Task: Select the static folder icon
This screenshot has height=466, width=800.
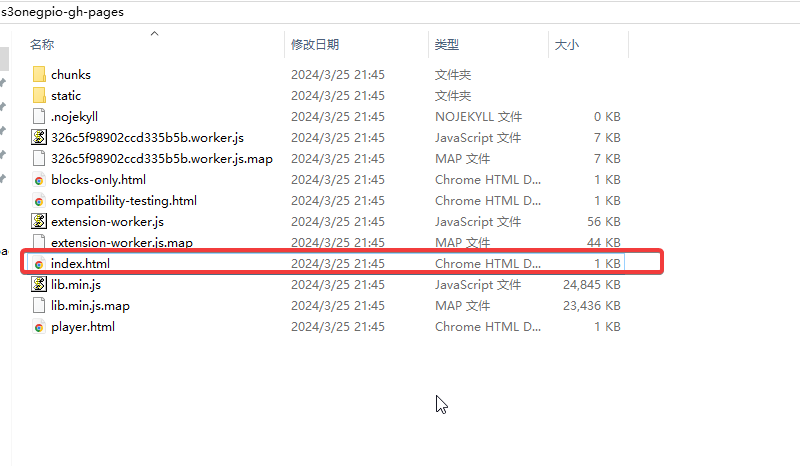Action: pos(39,95)
